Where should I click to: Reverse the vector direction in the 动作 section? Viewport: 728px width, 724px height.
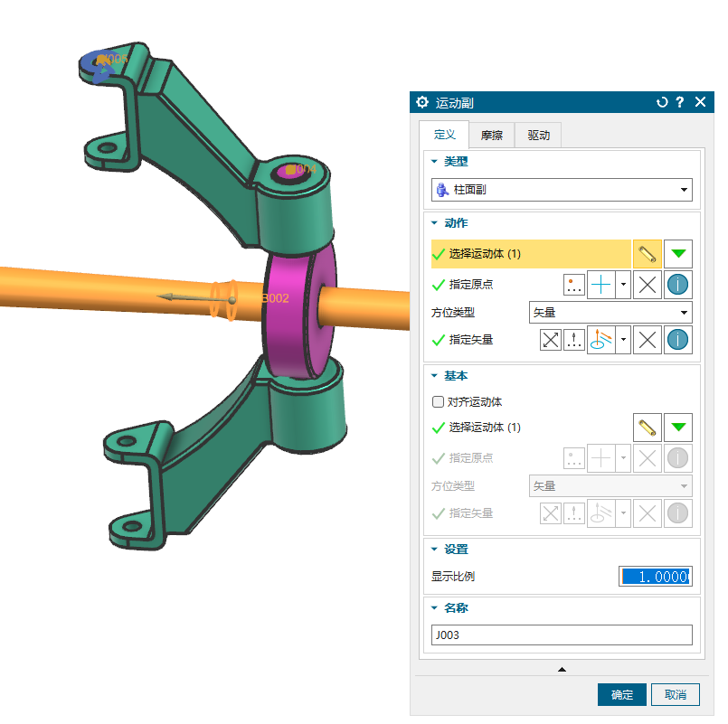click(x=551, y=340)
